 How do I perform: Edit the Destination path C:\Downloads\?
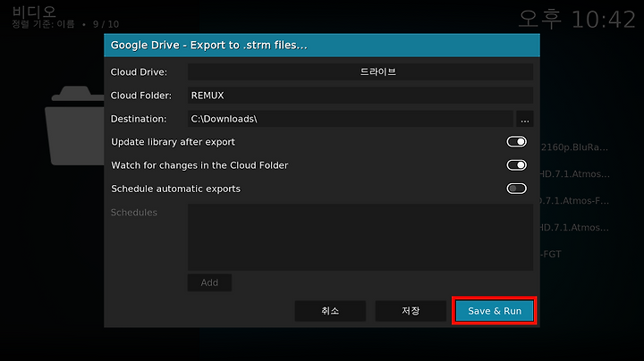coord(350,119)
